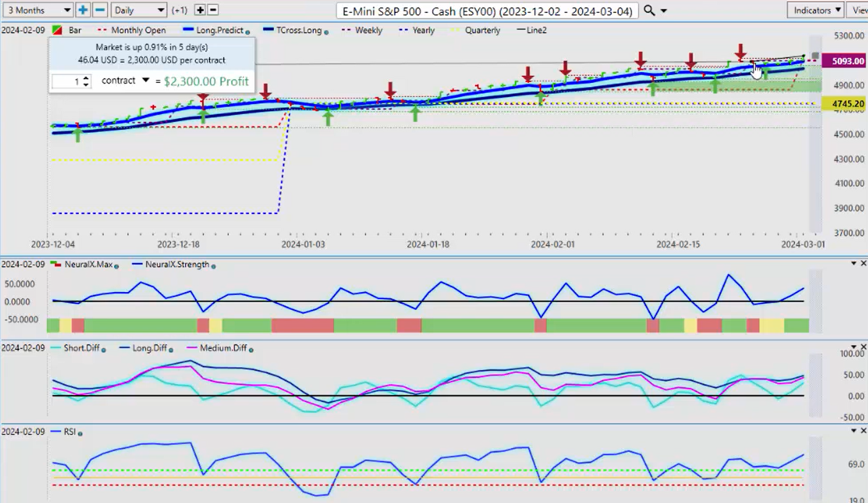Image resolution: width=868 pixels, height=503 pixels.
Task: Click the E-Mini S&P 500 symbol field
Action: coord(488,11)
